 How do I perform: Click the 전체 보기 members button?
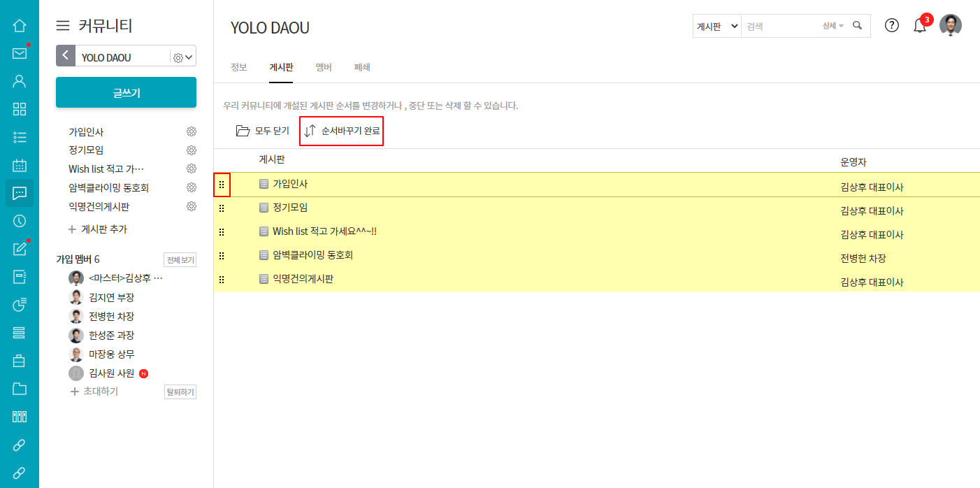pyautogui.click(x=180, y=260)
